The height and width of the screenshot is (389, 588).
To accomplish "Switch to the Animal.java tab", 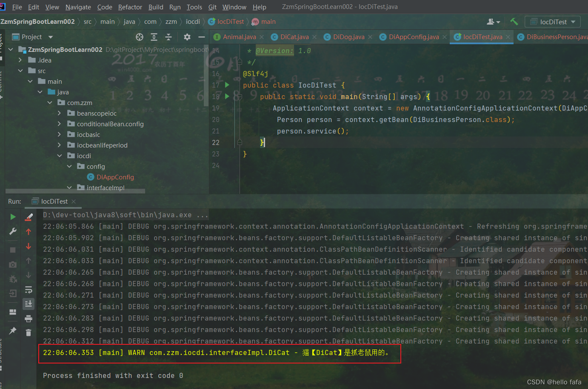I will pyautogui.click(x=239, y=37).
